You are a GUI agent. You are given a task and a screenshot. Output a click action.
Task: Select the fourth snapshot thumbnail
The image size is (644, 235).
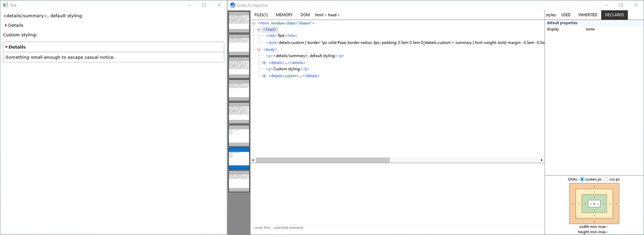(x=239, y=90)
